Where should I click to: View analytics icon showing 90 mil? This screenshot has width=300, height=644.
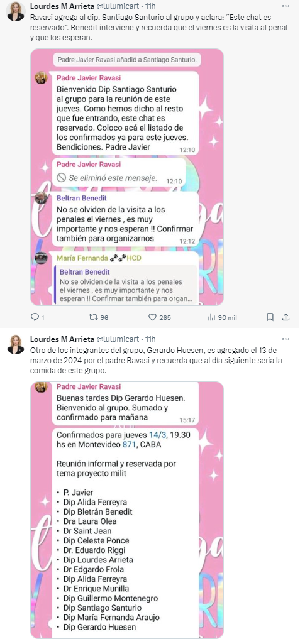[x=212, y=317]
